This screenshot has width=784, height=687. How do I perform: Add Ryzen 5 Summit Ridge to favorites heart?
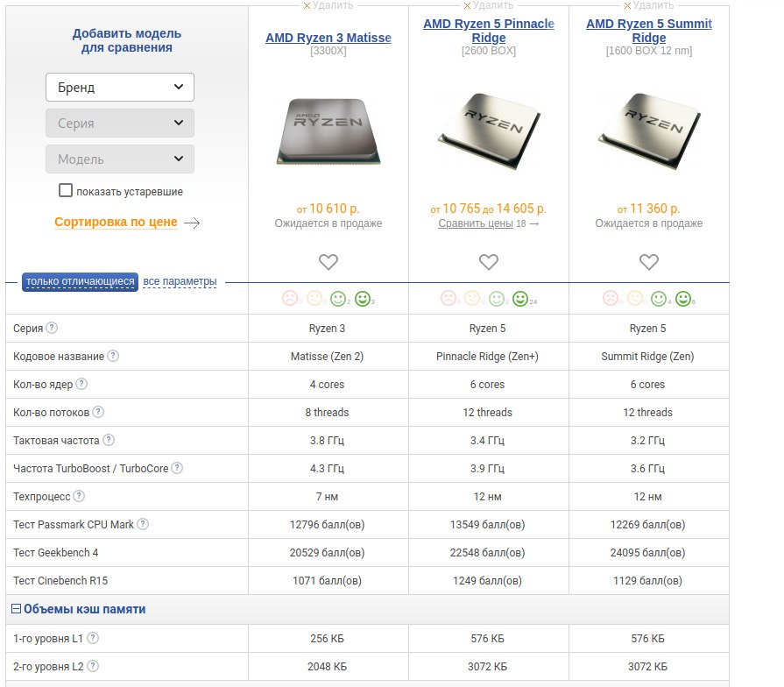649,262
